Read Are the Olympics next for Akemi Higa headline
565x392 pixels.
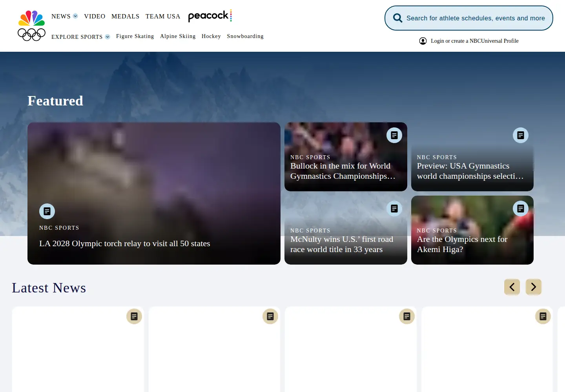tap(462, 244)
